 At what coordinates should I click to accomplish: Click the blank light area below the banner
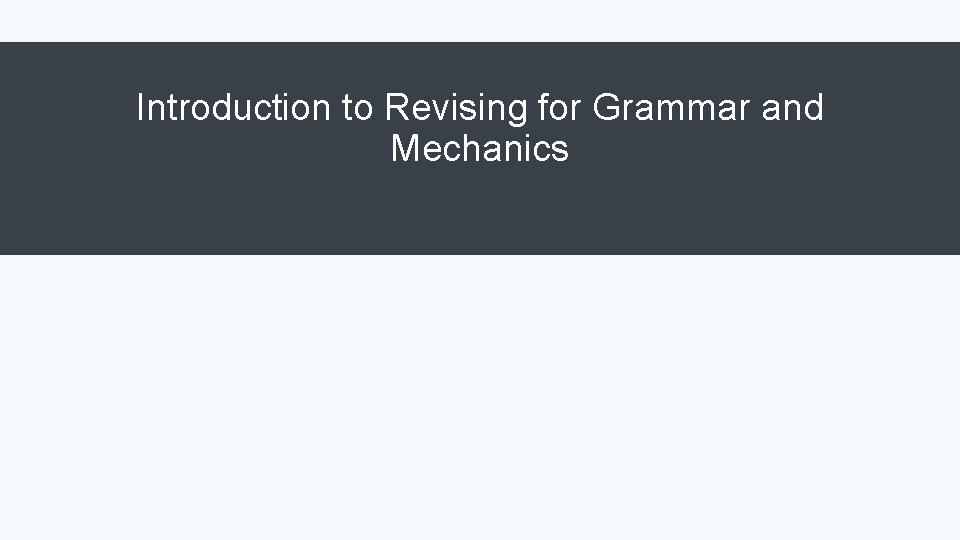coord(480,398)
